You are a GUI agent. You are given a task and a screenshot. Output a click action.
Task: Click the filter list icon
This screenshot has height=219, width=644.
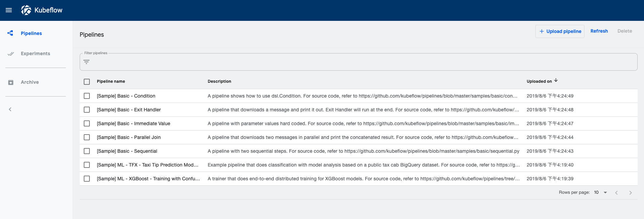click(x=86, y=62)
